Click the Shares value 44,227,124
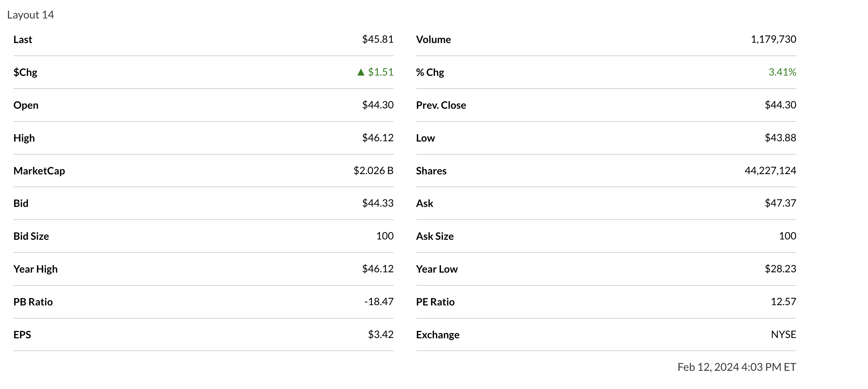This screenshot has height=389, width=868. point(770,171)
